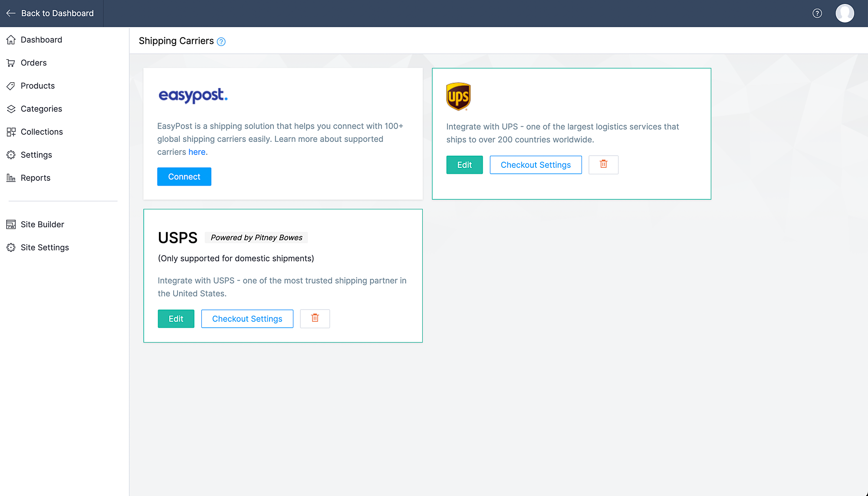
Task: Click the USPS heading text
Action: coord(178,238)
